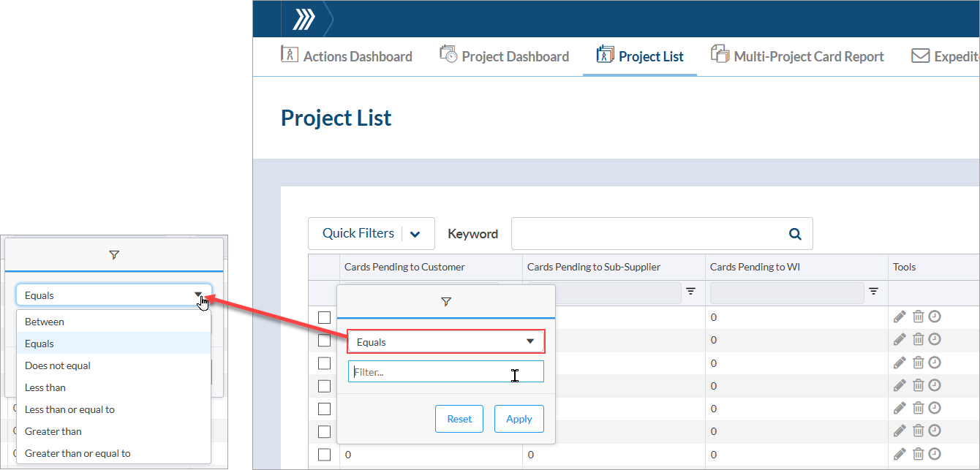Click the pencil edit icon in the third table row

click(900, 363)
